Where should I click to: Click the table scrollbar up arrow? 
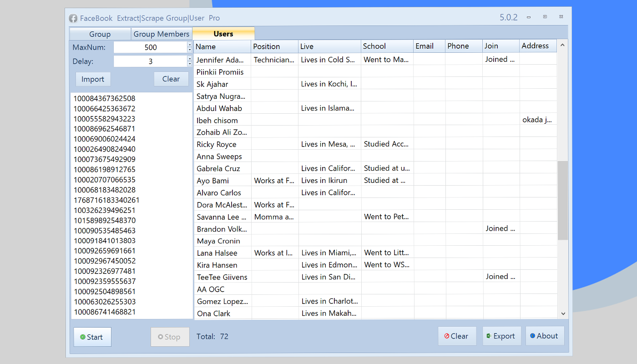562,45
